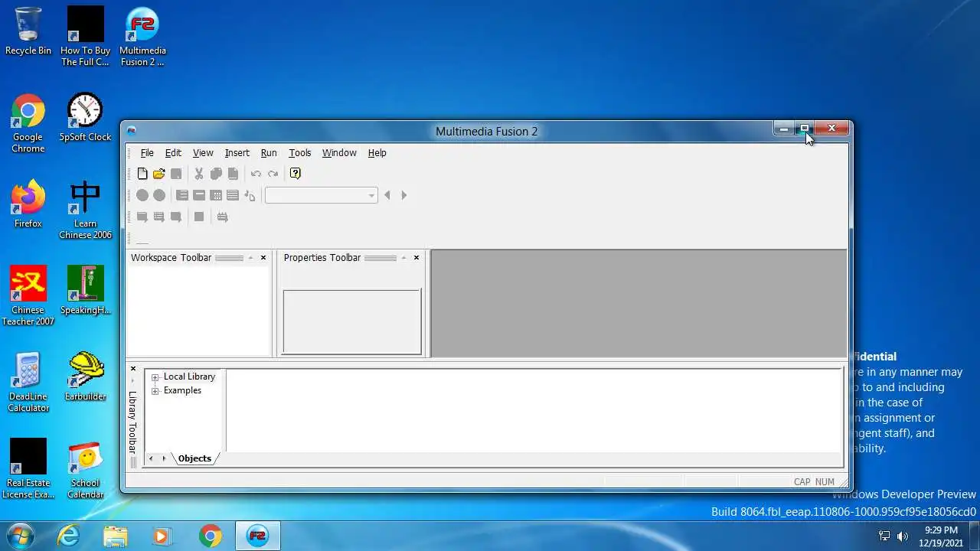Select the School Calendar desktop shortcut

[x=85, y=470]
